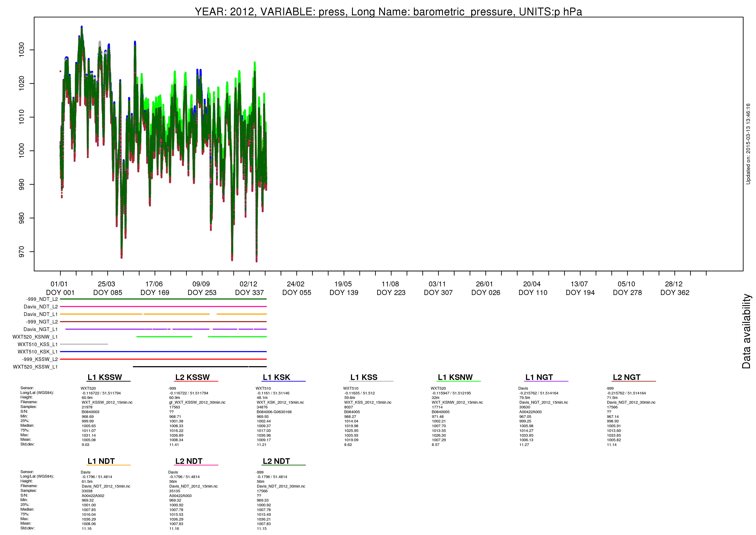Click the height value '79.5m' under L1 NGT
This screenshot has height=535, width=756.
point(525,398)
